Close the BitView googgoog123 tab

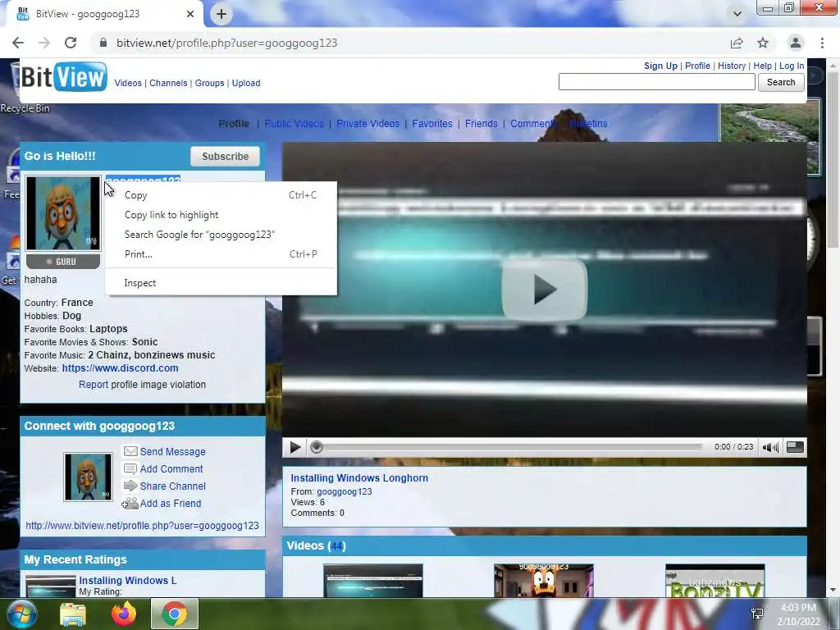[190, 14]
